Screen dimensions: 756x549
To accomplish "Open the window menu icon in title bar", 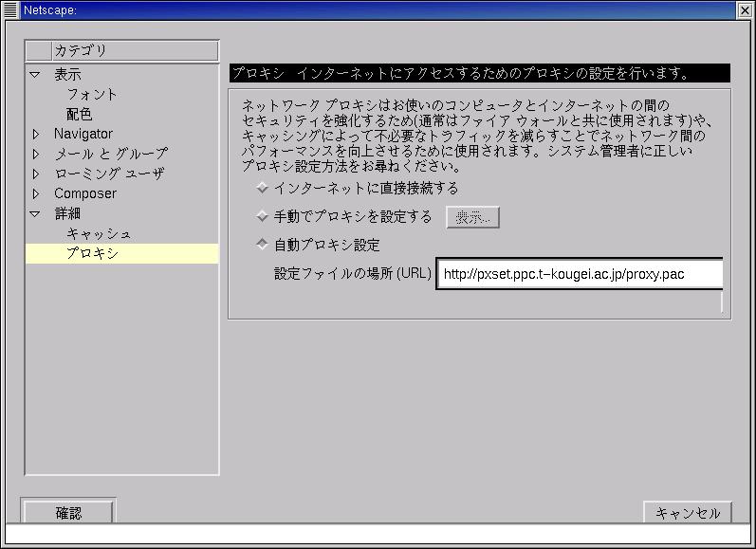I will coord(9,9).
